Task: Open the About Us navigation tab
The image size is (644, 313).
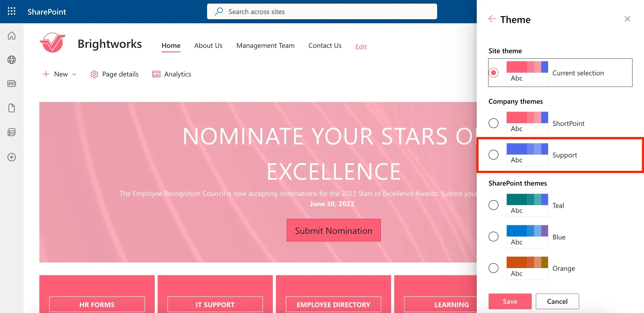Action: pyautogui.click(x=208, y=46)
